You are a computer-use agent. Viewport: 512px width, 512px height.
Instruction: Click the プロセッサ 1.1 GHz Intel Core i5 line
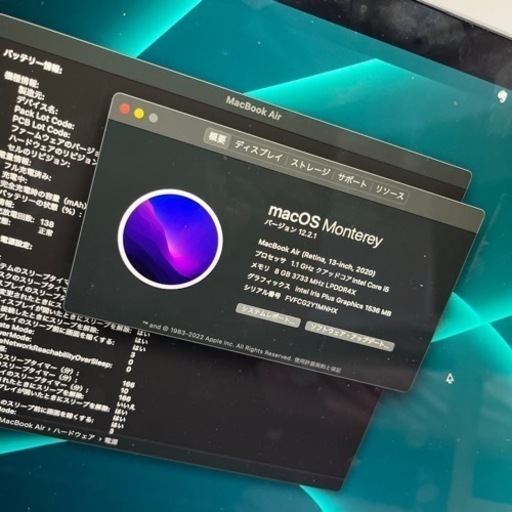pos(322,271)
